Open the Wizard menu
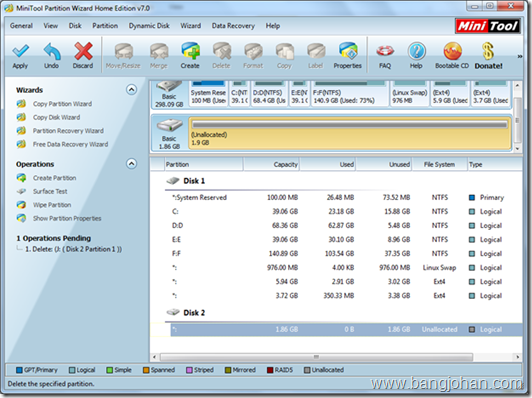This screenshot has height=398, width=532. coord(191,26)
